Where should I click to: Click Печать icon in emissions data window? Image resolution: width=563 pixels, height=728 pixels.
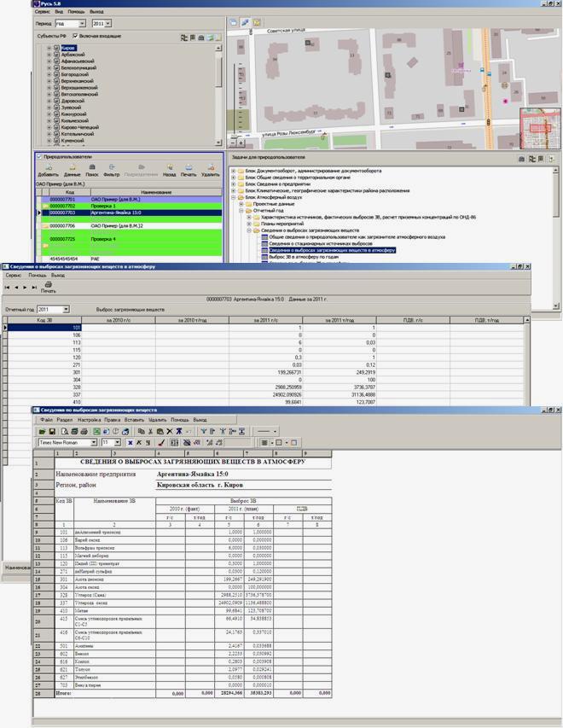pyautogui.click(x=48, y=287)
